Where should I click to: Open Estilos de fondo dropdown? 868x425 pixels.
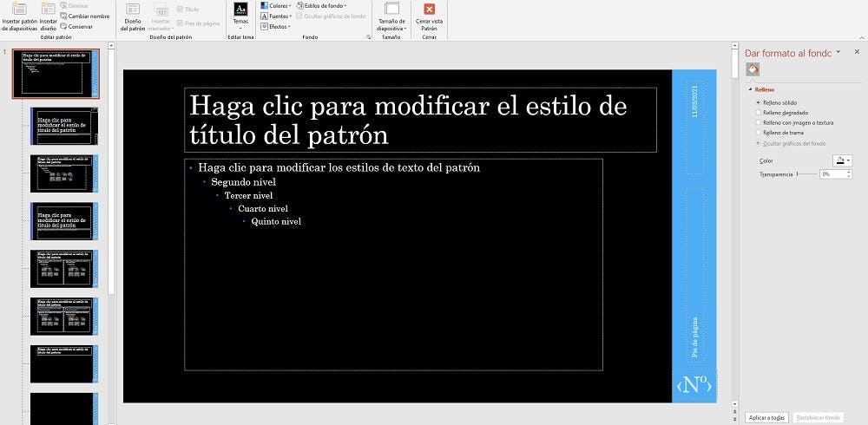322,5
